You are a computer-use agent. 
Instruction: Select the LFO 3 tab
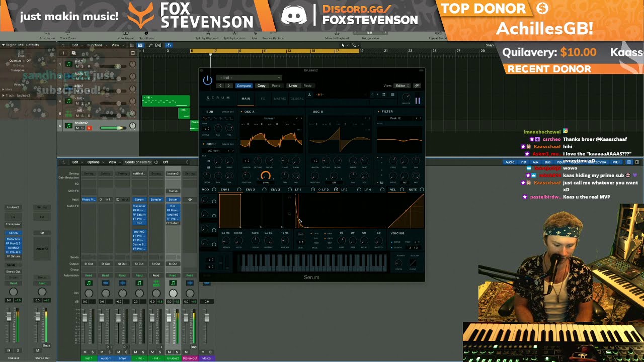point(344,190)
